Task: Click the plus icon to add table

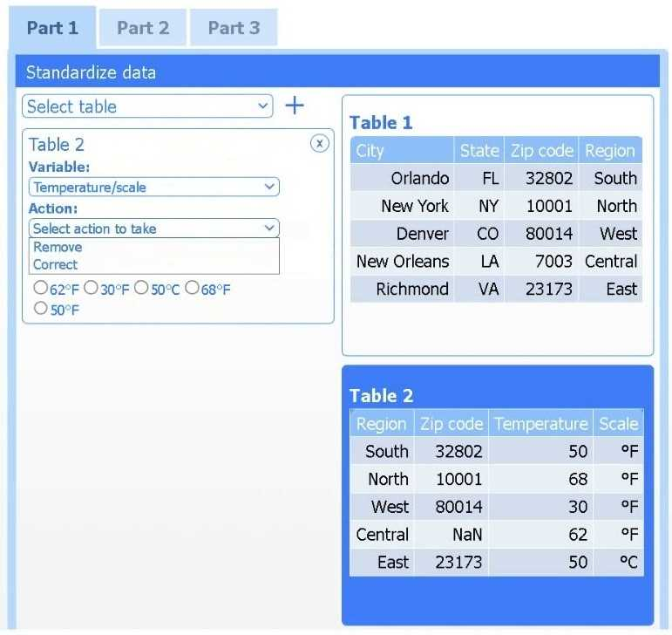Action: tap(295, 106)
